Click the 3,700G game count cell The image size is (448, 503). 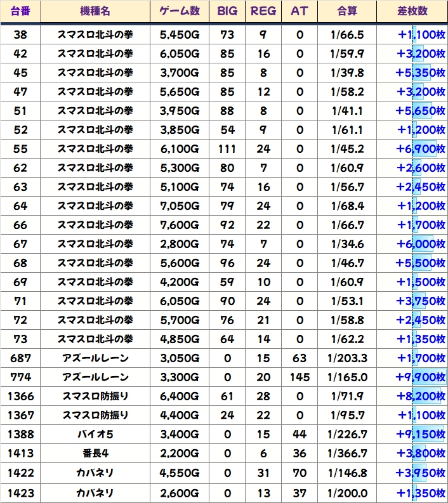(x=180, y=73)
